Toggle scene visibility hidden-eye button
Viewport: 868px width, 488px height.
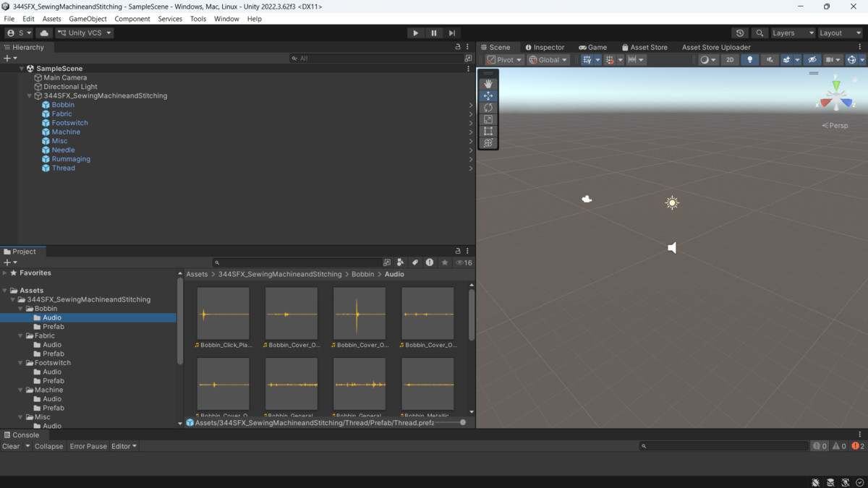pyautogui.click(x=812, y=60)
